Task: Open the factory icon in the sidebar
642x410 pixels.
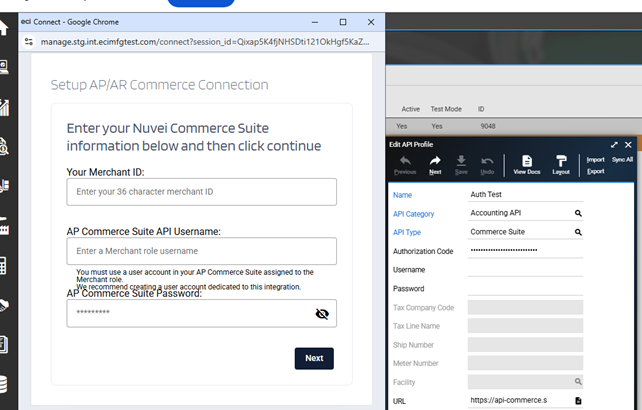Action: point(4,226)
